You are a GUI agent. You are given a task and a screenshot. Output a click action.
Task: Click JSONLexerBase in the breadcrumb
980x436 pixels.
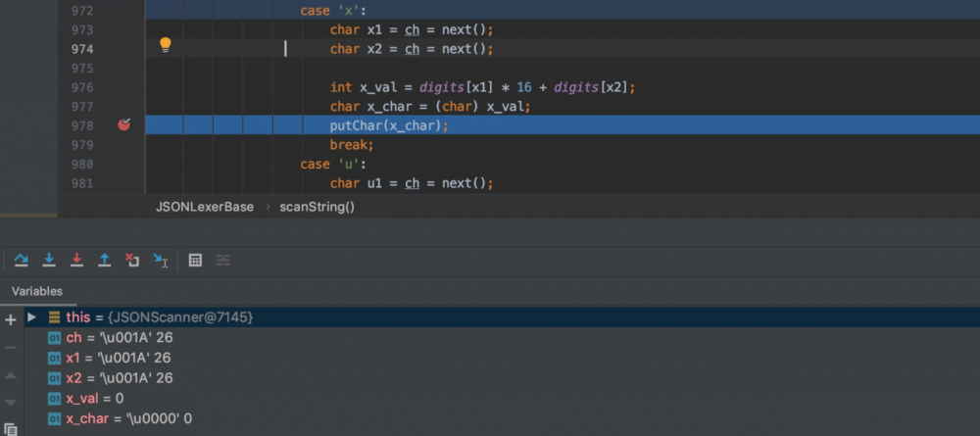coord(205,207)
